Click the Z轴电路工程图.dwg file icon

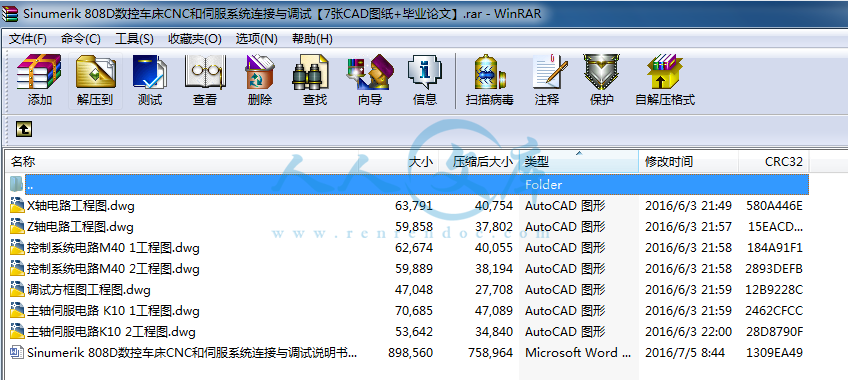pyautogui.click(x=17, y=226)
